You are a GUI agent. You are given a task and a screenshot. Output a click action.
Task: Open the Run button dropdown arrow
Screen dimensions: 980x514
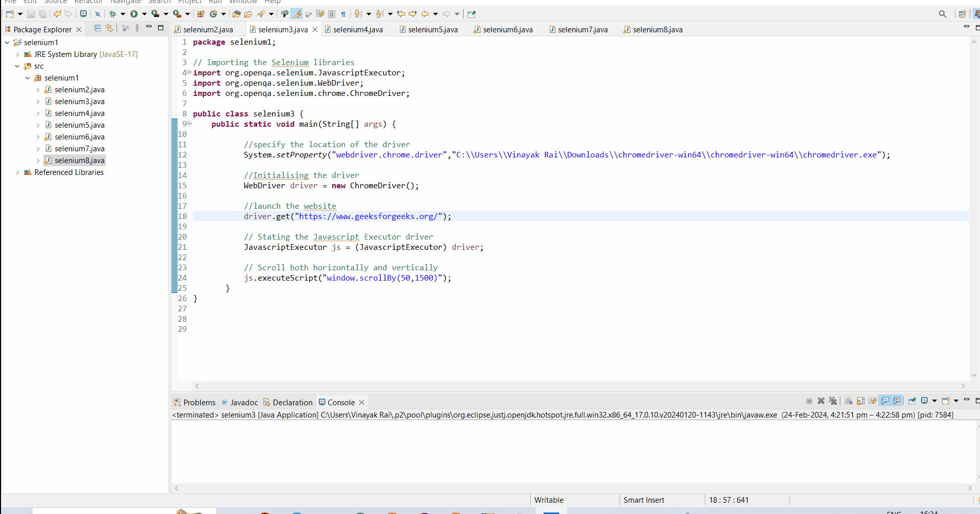(x=144, y=14)
